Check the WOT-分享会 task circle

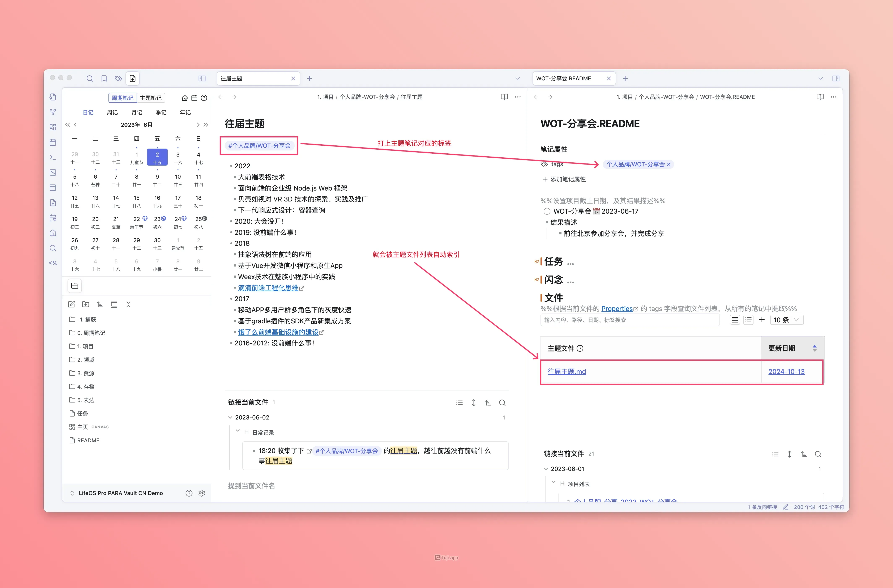click(547, 211)
